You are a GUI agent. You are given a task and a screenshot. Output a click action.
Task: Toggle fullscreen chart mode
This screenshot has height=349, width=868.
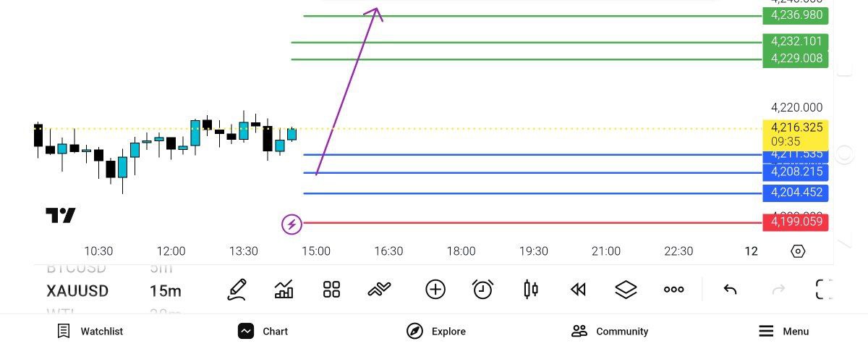tap(824, 290)
